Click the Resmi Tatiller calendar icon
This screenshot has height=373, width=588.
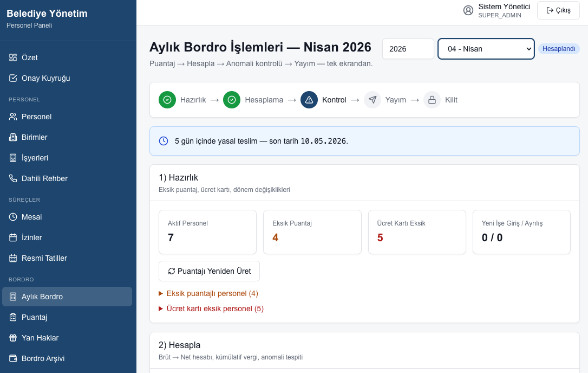(x=13, y=258)
